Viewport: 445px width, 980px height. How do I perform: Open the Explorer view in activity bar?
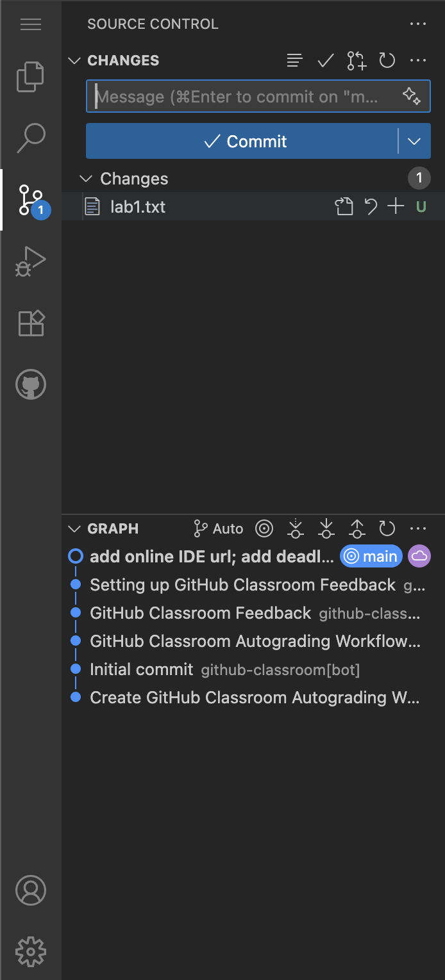(30, 76)
